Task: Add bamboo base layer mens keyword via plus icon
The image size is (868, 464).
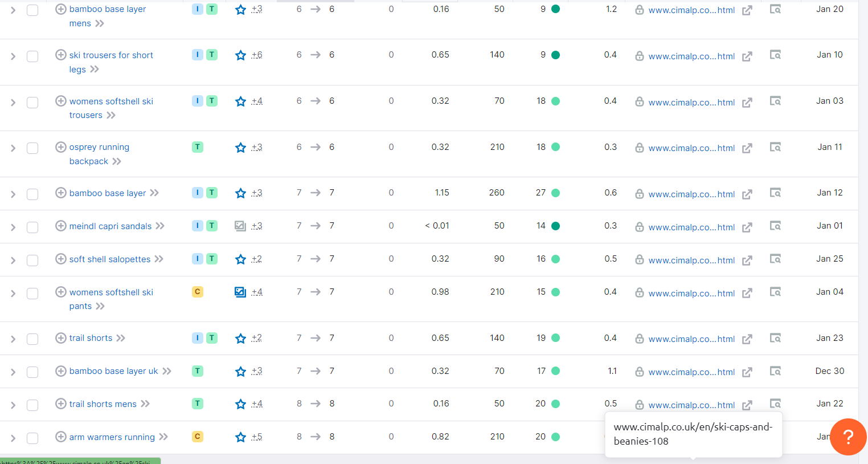Action: 61,9
